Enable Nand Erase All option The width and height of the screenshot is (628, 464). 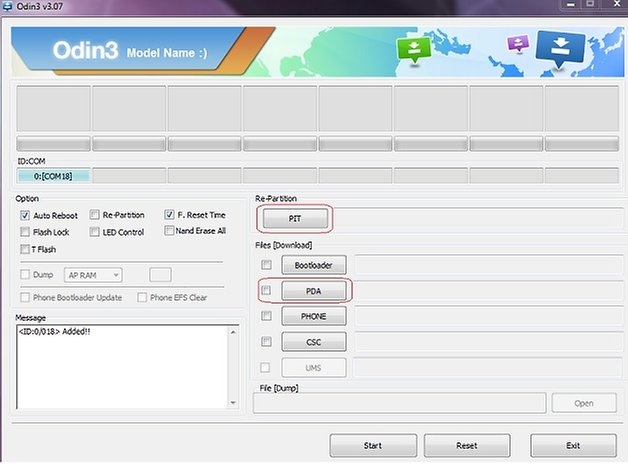pyautogui.click(x=169, y=231)
